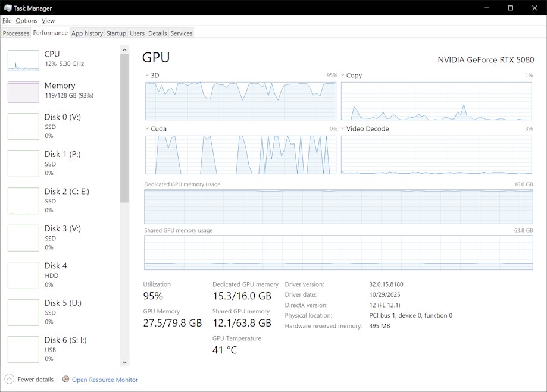Click the 27.5/79.8 GB GPU Memory value
Image resolution: width=547 pixels, height=392 pixels.
[173, 323]
